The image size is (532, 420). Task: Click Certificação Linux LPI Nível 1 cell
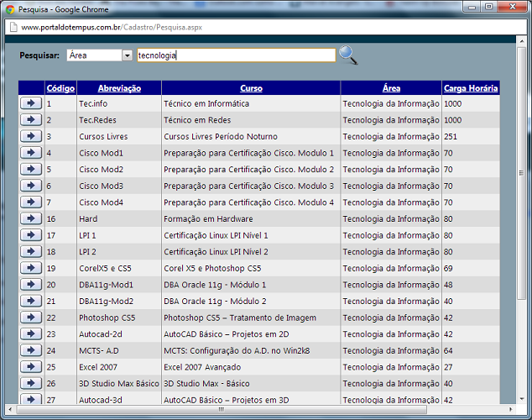coord(216,235)
